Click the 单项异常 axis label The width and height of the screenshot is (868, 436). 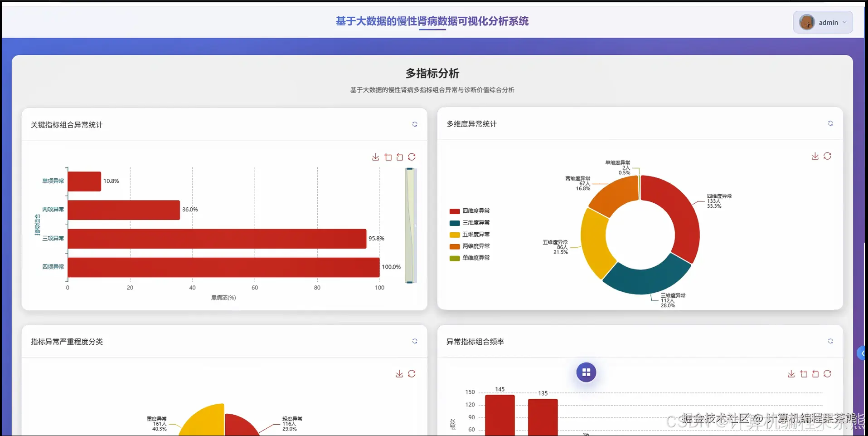pyautogui.click(x=53, y=181)
